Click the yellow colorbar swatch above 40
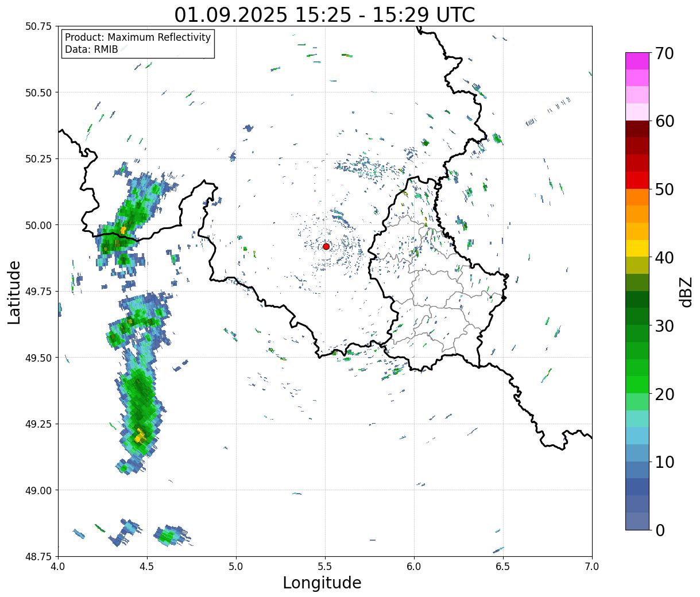This screenshot has height=597, width=700. [x=637, y=248]
